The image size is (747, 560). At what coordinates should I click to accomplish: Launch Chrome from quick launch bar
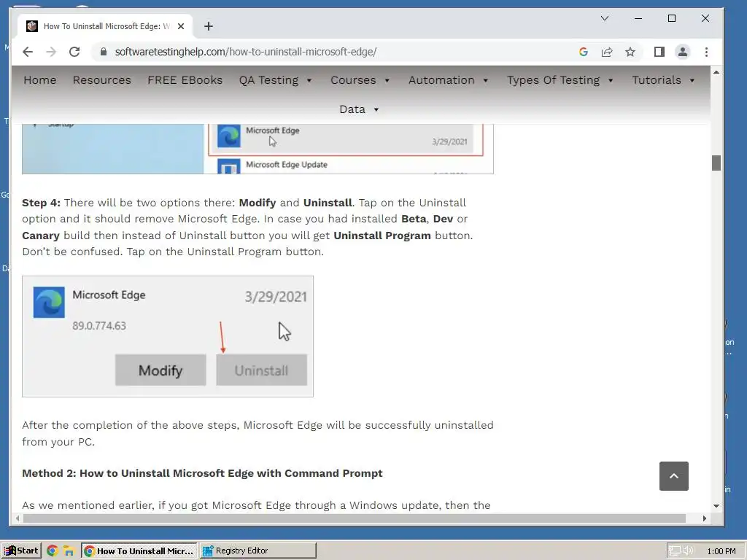pyautogui.click(x=53, y=551)
